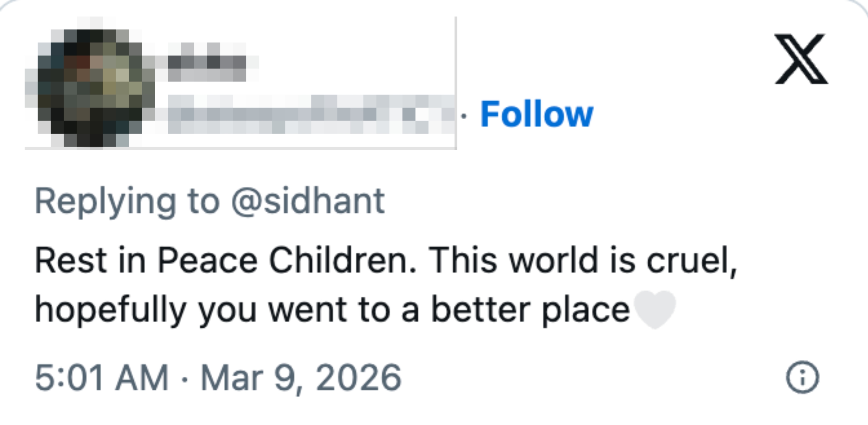Click the 5:01 AM timestamp
The height and width of the screenshot is (425, 868).
pyautogui.click(x=102, y=378)
